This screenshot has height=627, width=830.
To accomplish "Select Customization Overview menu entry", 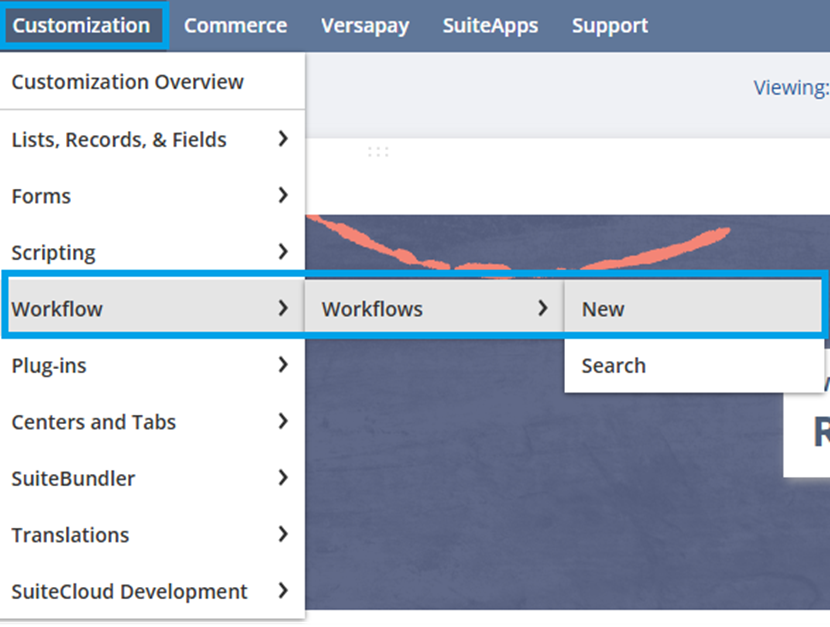I will [x=152, y=82].
